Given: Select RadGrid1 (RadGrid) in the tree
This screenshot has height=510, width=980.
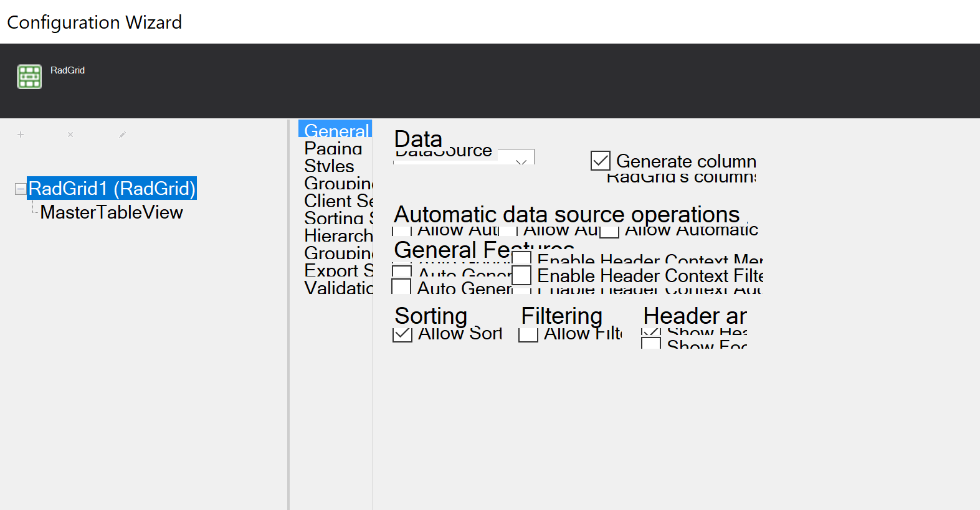Looking at the screenshot, I should pyautogui.click(x=112, y=188).
